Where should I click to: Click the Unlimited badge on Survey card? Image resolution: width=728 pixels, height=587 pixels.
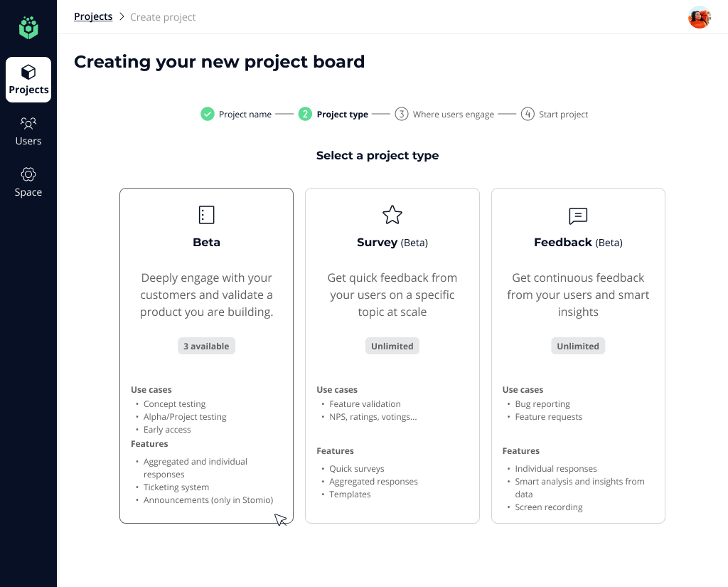tap(392, 347)
